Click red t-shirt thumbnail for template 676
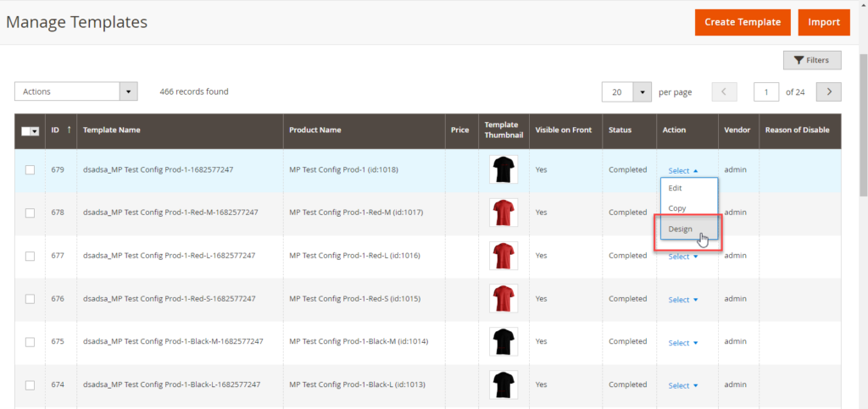The height and width of the screenshot is (409, 868). click(x=504, y=299)
